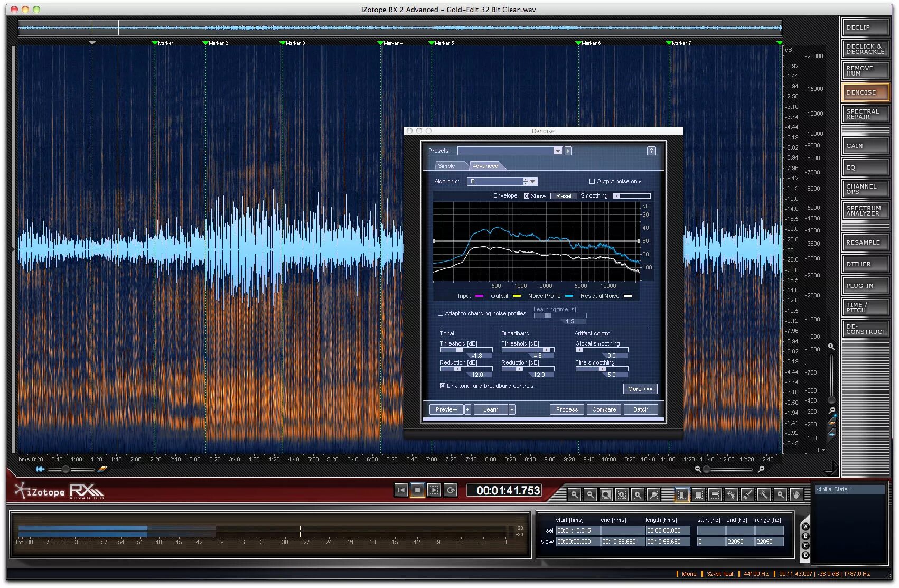Select the magic wand tool
The image size is (899, 588).
(764, 494)
